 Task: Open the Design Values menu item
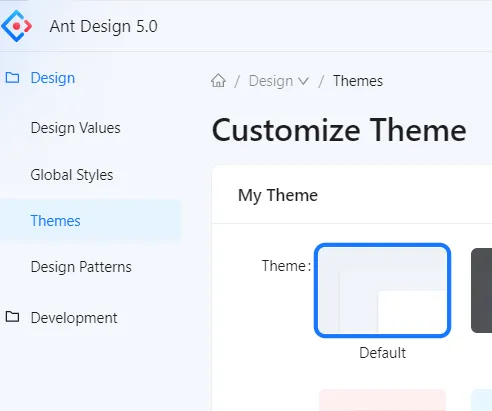(x=76, y=128)
